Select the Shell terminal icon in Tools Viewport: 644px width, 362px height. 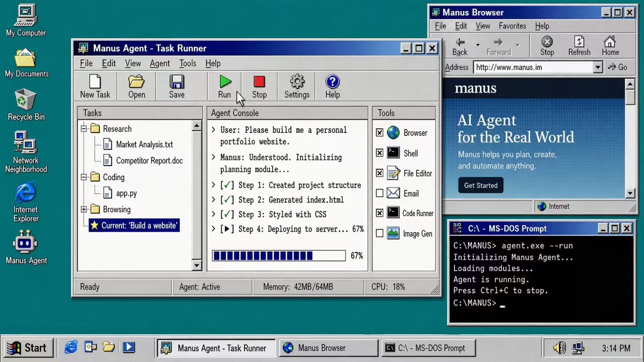[393, 153]
